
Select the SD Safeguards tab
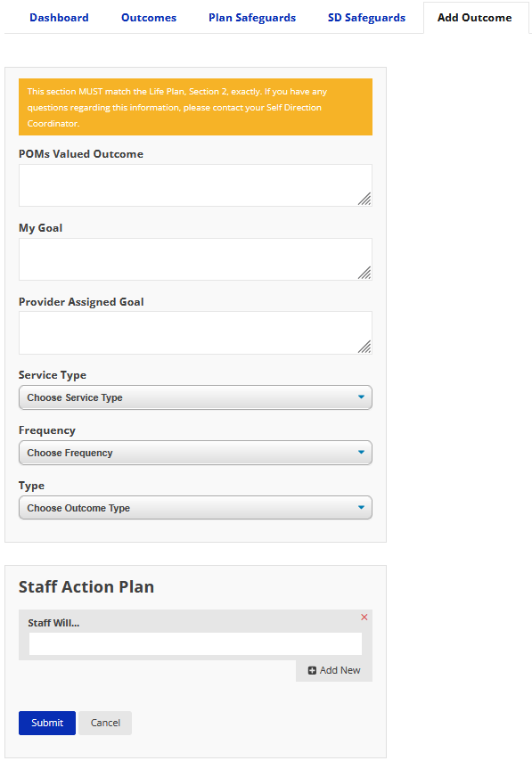point(366,18)
